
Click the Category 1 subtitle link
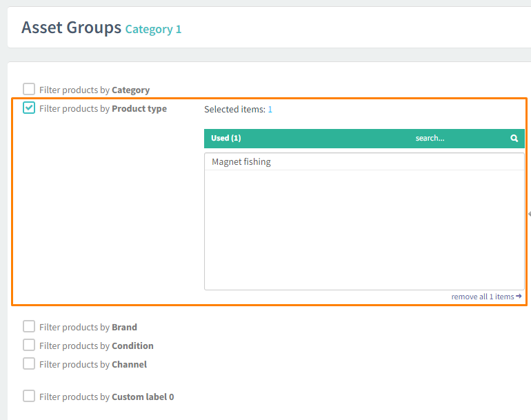(x=153, y=29)
